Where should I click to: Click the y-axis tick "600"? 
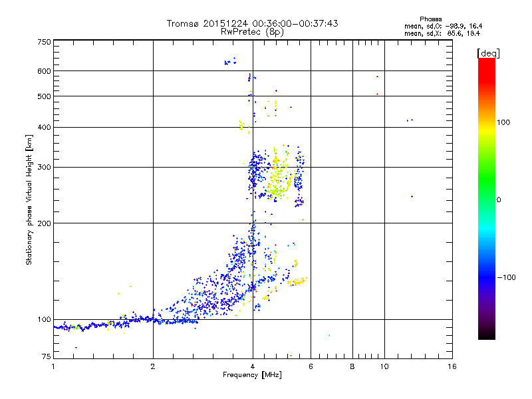[x=45, y=71]
